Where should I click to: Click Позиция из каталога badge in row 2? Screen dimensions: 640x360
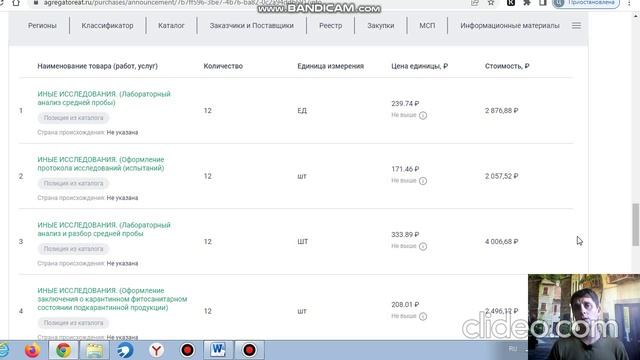[73, 183]
